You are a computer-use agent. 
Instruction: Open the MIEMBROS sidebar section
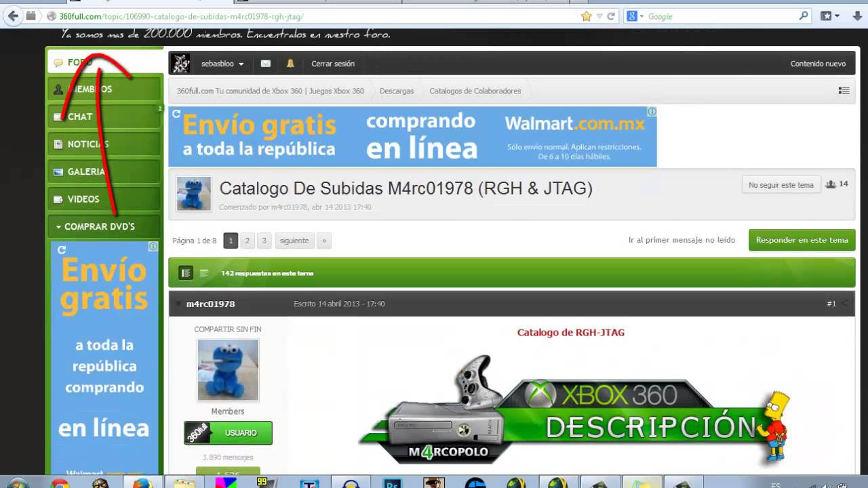coord(104,89)
